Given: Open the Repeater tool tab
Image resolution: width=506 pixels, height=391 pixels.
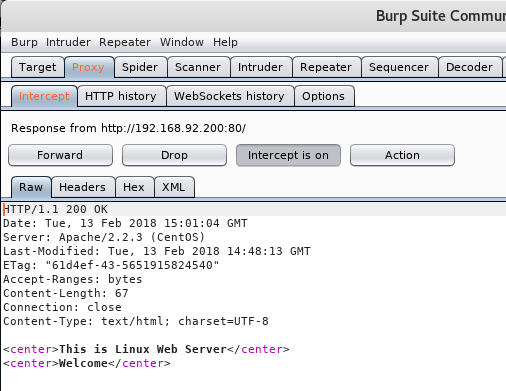Looking at the screenshot, I should pos(326,67).
